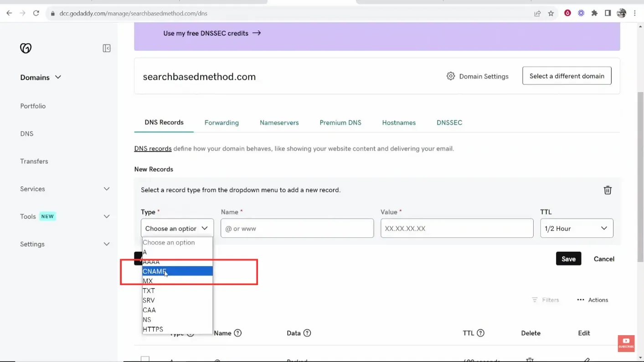The width and height of the screenshot is (644, 362).
Task: Select CAA from the record type list
Action: pyautogui.click(x=177, y=310)
